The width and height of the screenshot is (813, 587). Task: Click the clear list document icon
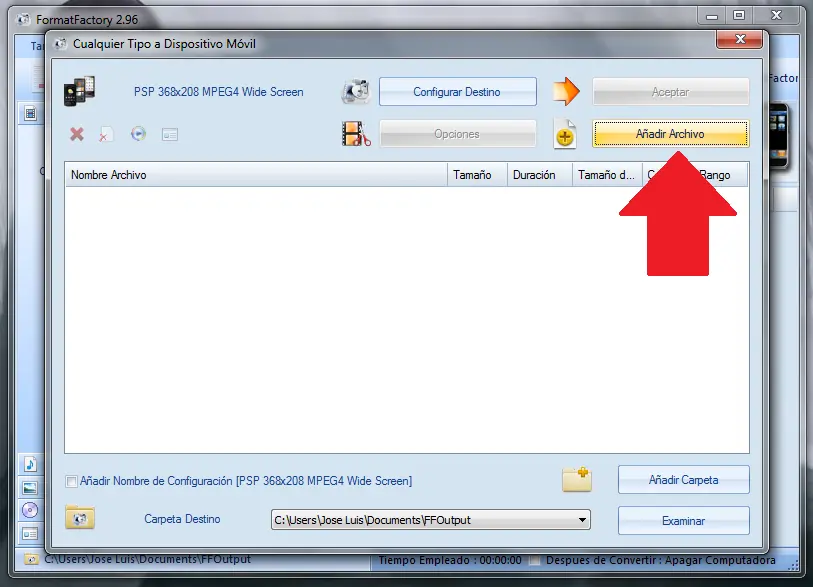pos(106,134)
